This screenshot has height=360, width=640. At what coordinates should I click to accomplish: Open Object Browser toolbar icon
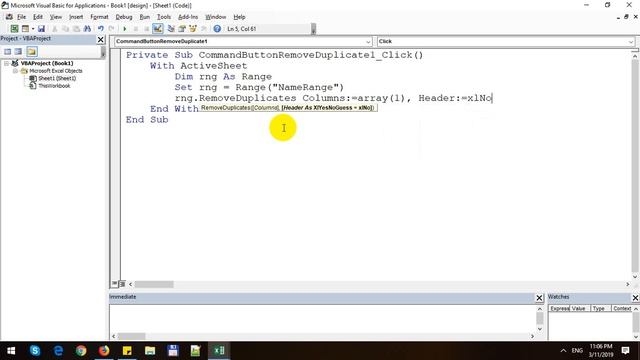[193, 29]
